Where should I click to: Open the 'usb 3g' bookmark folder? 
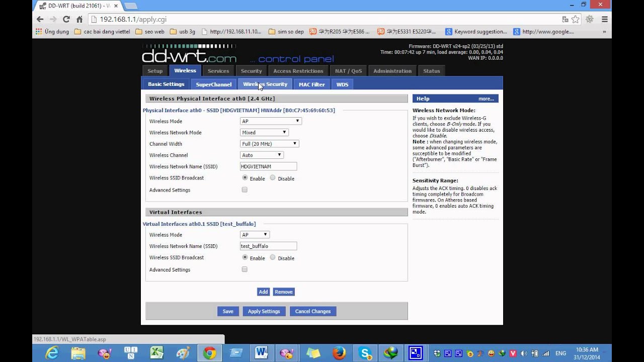[x=183, y=32]
